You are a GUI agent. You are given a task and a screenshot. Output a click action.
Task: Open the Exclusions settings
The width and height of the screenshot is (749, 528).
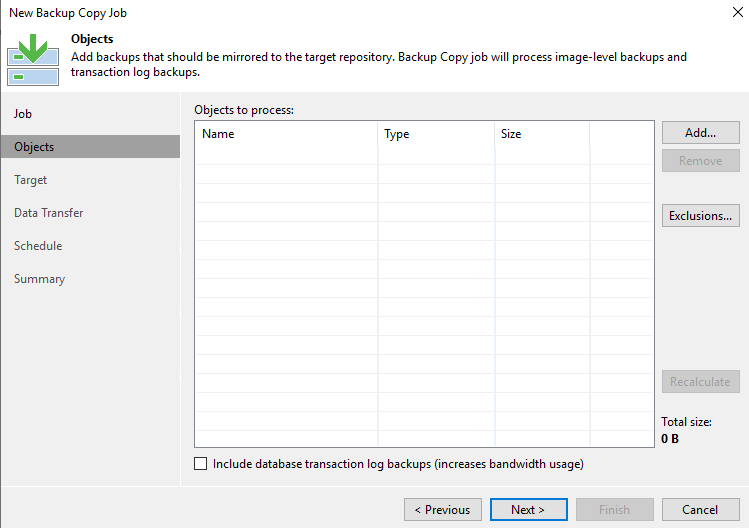coord(700,216)
